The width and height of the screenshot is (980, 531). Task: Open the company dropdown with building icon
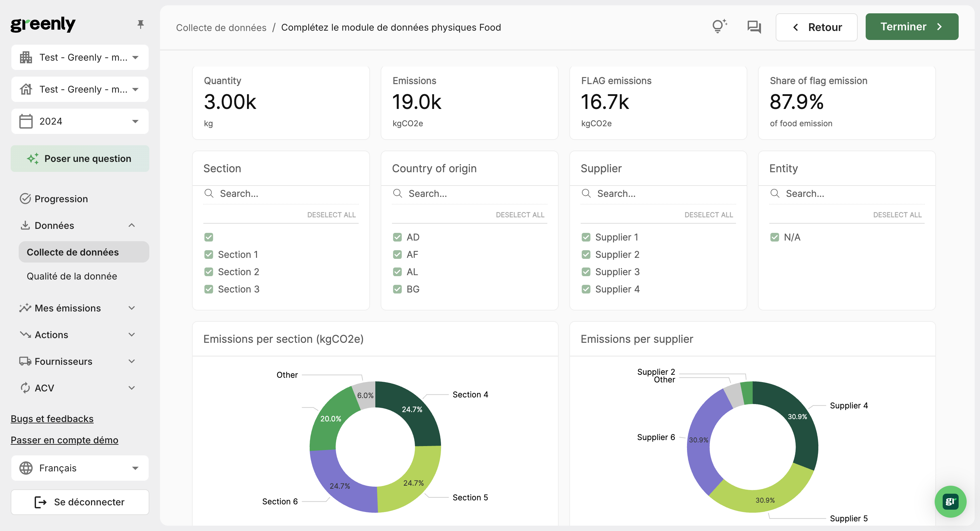point(80,57)
